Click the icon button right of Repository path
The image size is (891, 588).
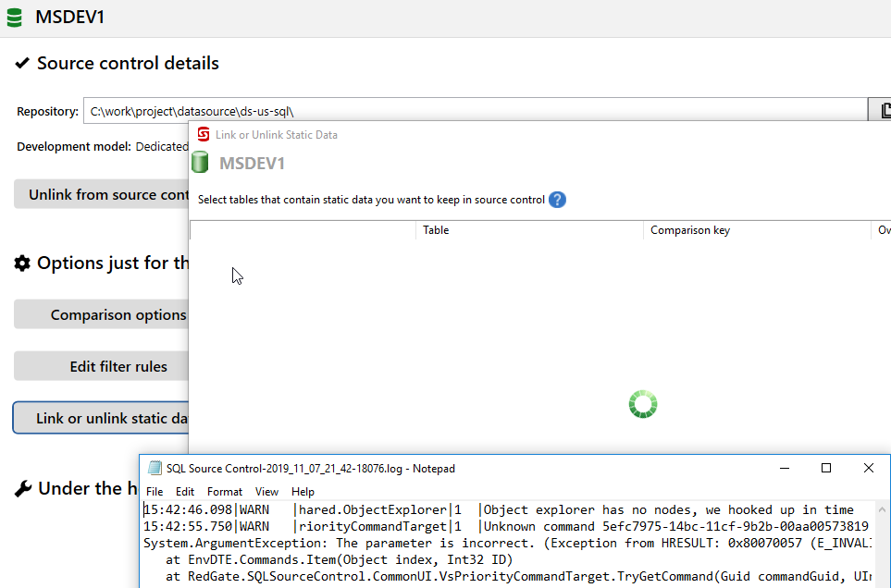tap(880, 111)
